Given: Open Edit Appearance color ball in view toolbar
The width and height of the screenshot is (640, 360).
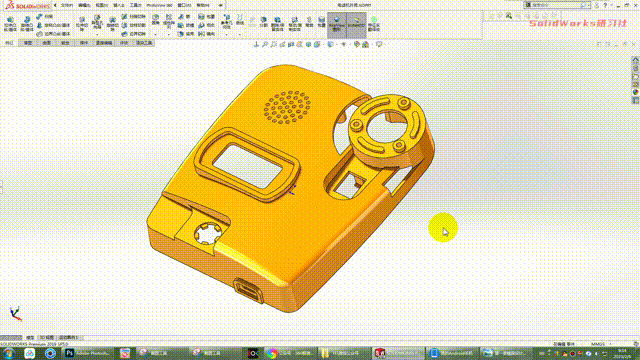Looking at the screenshot, I should pyautogui.click(x=357, y=44).
